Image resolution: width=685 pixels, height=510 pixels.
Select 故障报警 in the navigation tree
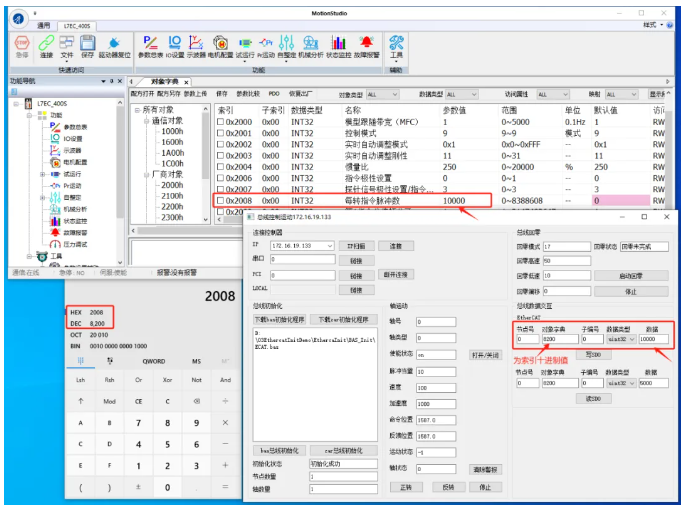pyautogui.click(x=75, y=233)
